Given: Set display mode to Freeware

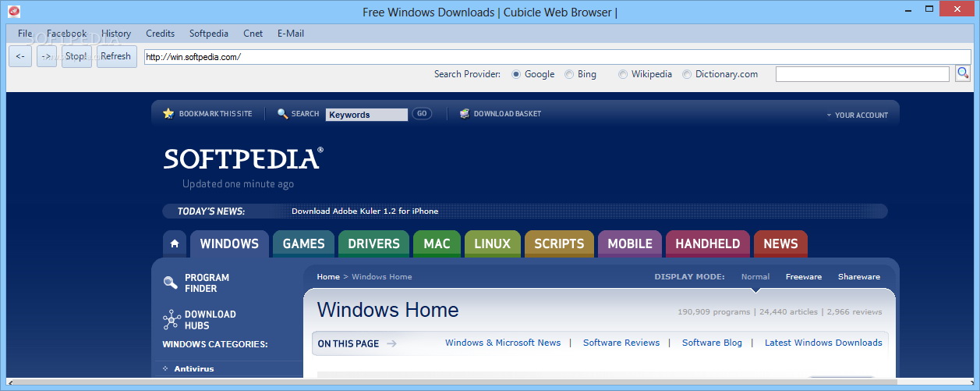Looking at the screenshot, I should point(804,277).
